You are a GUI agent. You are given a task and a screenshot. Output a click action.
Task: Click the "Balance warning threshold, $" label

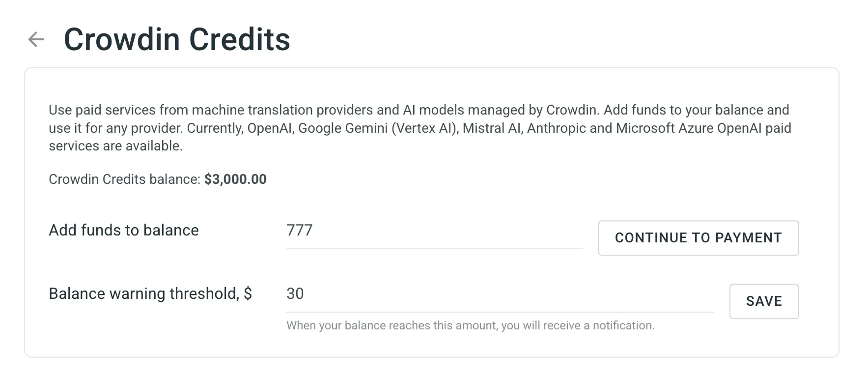(x=150, y=294)
